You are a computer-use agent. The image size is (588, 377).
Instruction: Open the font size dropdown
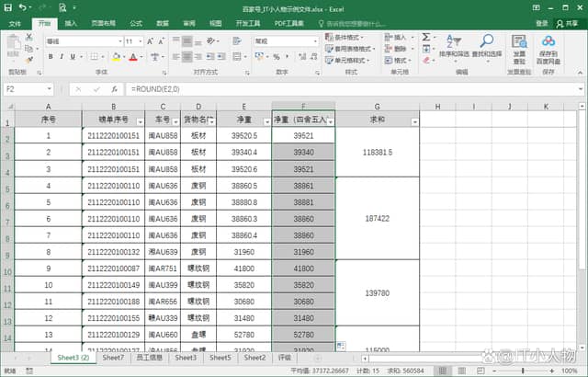[x=141, y=41]
